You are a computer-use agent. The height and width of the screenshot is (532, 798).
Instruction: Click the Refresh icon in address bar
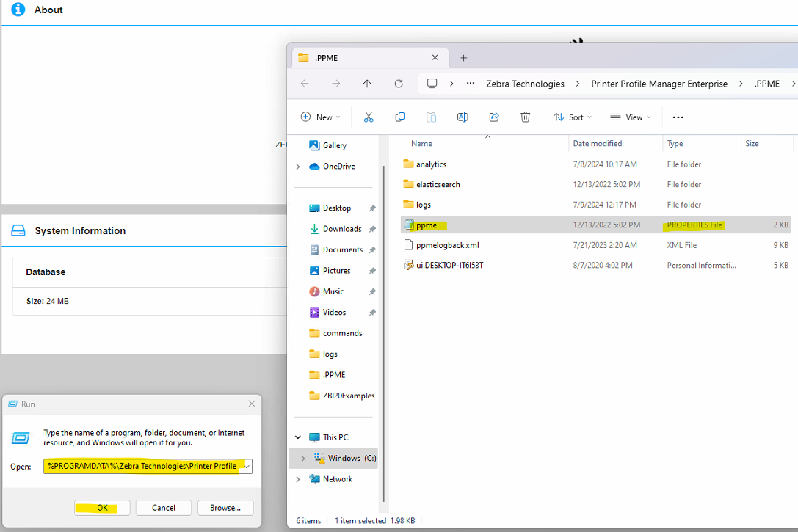[x=399, y=83]
